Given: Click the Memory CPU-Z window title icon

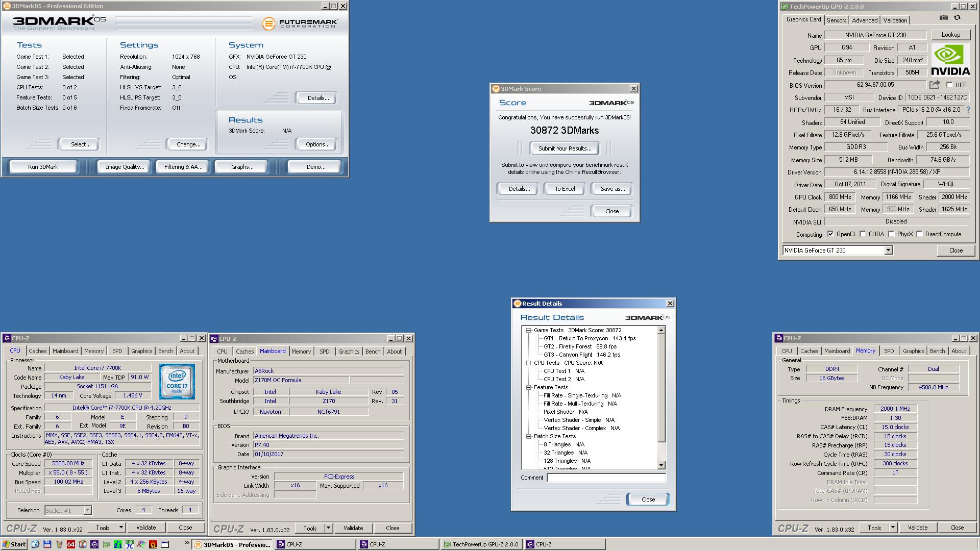Looking at the screenshot, I should click(779, 338).
